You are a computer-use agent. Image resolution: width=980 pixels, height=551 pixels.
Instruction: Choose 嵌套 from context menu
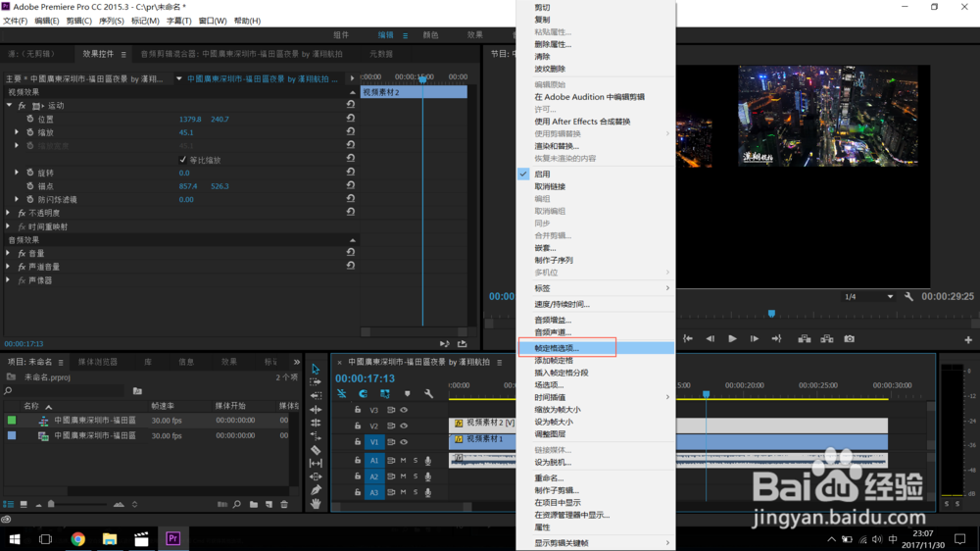pos(596,248)
